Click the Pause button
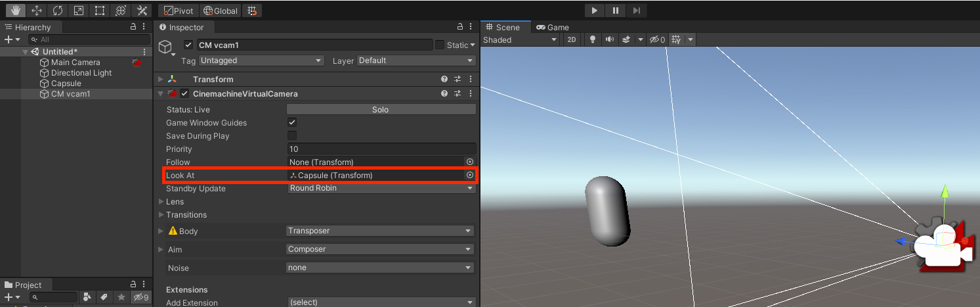This screenshot has width=980, height=307. click(x=615, y=11)
